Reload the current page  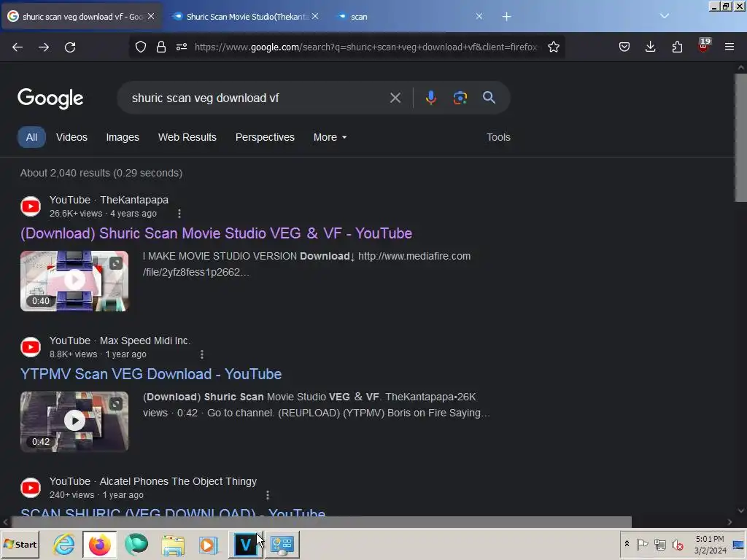tap(70, 47)
